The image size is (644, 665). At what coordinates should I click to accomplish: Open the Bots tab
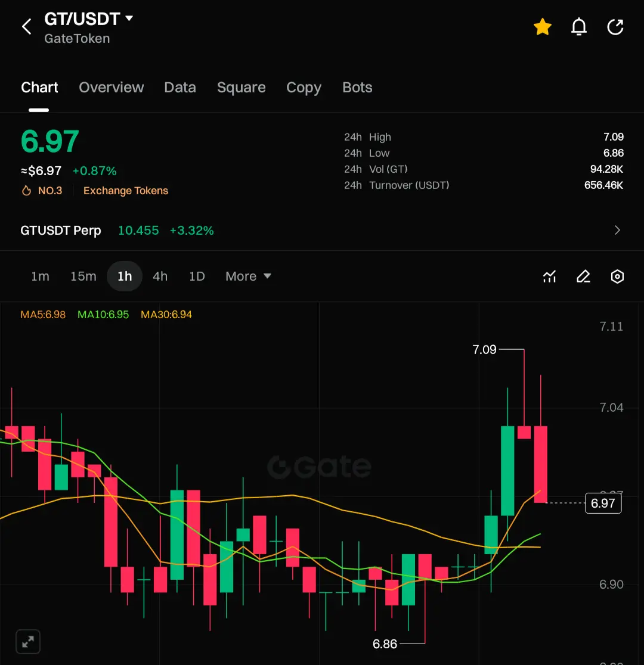pos(357,88)
